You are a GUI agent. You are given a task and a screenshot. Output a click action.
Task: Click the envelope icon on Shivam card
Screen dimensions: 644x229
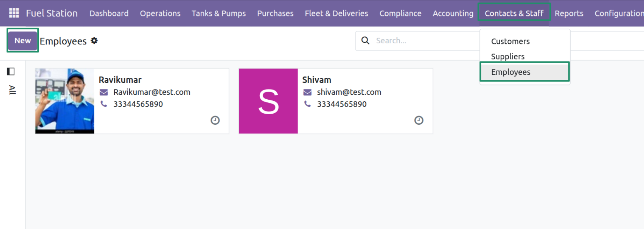point(307,92)
